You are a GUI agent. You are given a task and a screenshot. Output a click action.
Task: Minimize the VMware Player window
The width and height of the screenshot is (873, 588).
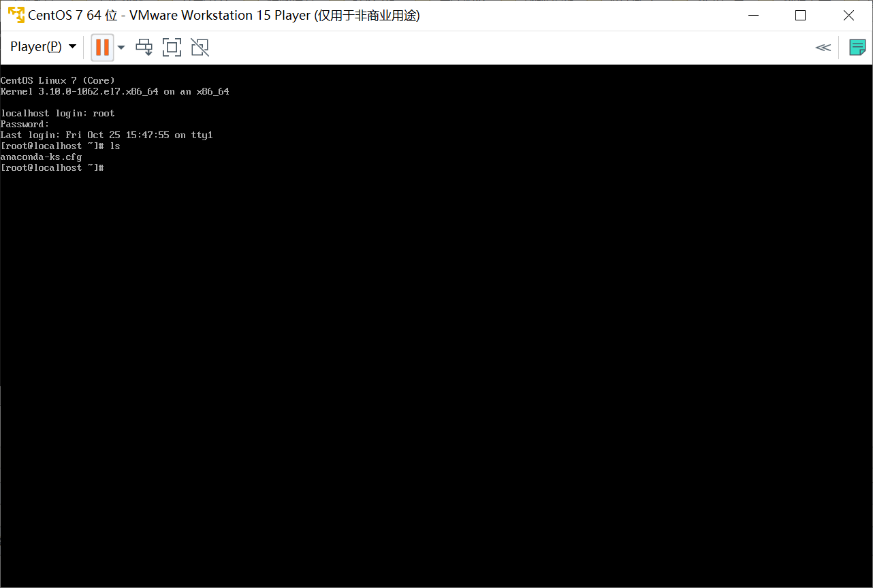click(753, 15)
